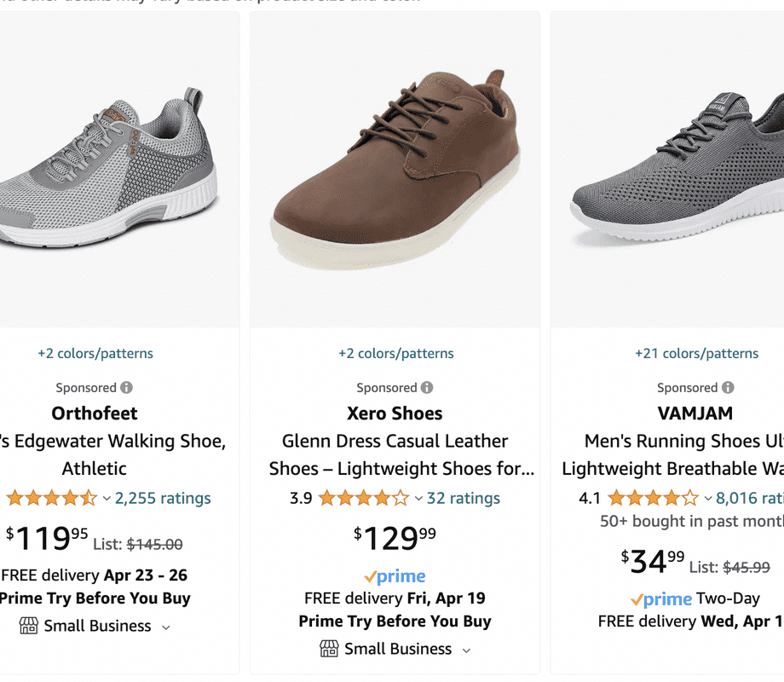
Task: Click the info icon beside VAMJAM Sponsored label
Action: coord(728,387)
